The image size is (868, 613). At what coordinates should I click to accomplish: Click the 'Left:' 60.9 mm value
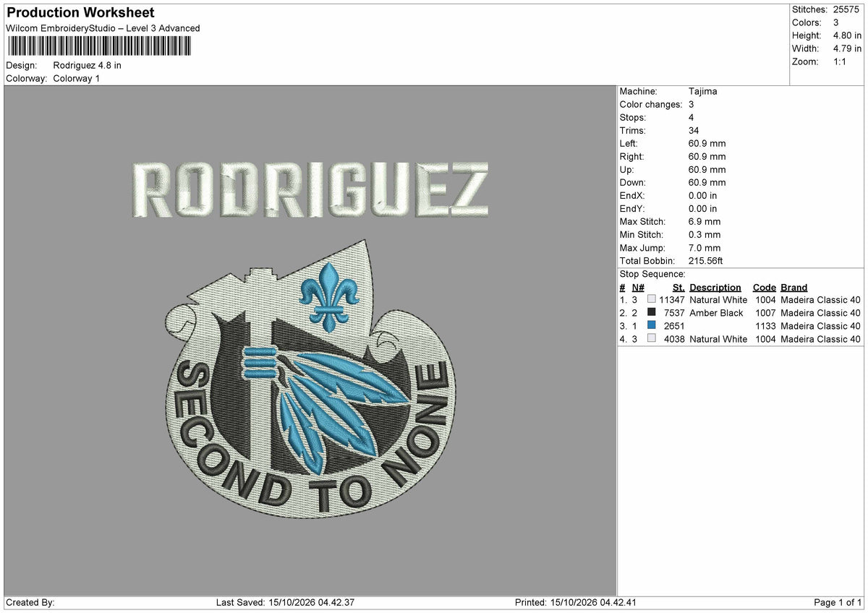[x=707, y=144]
